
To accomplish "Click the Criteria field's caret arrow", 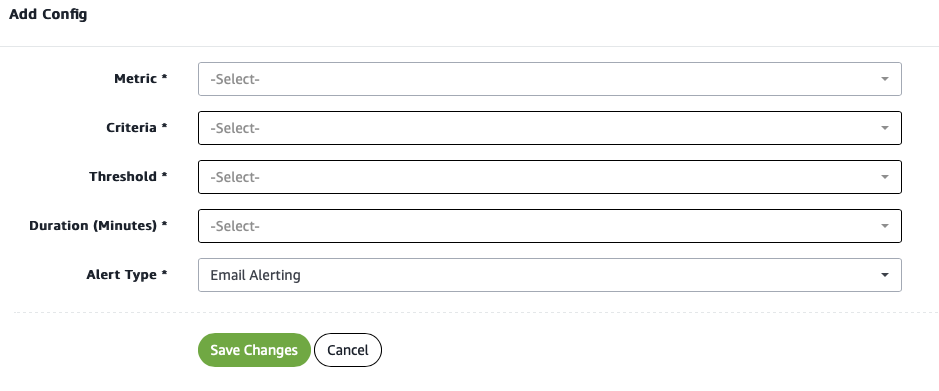I will [885, 128].
